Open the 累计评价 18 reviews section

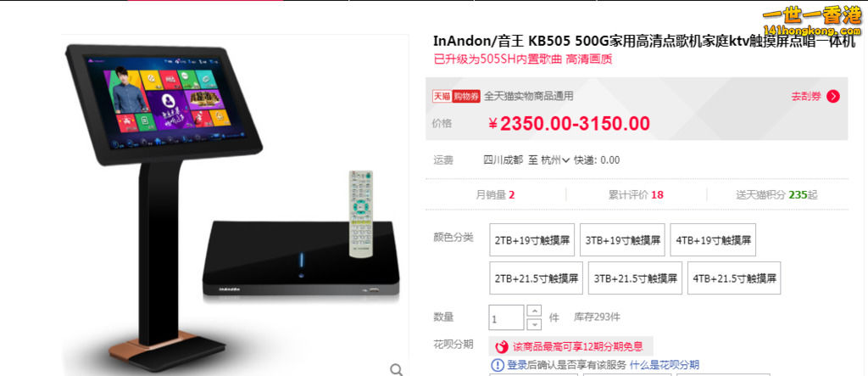tap(636, 194)
